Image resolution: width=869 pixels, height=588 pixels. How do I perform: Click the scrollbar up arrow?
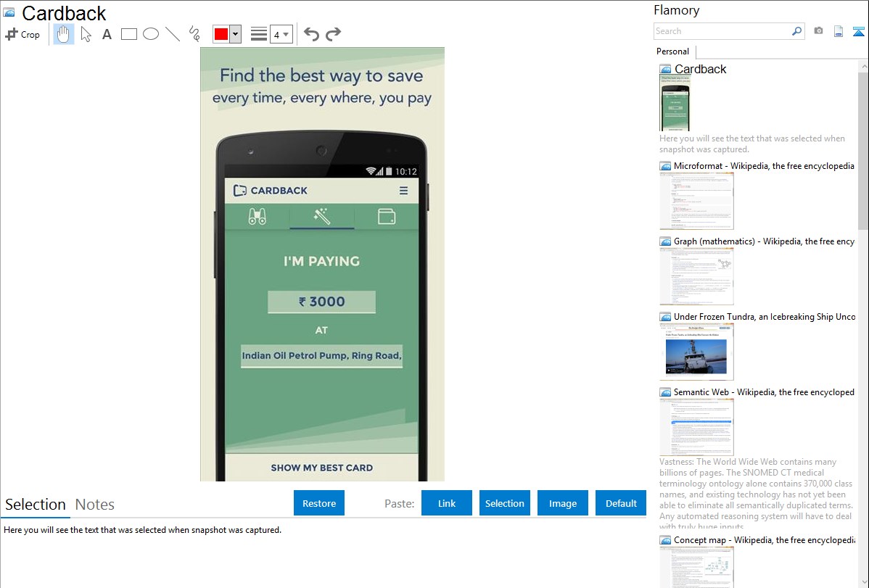click(863, 66)
